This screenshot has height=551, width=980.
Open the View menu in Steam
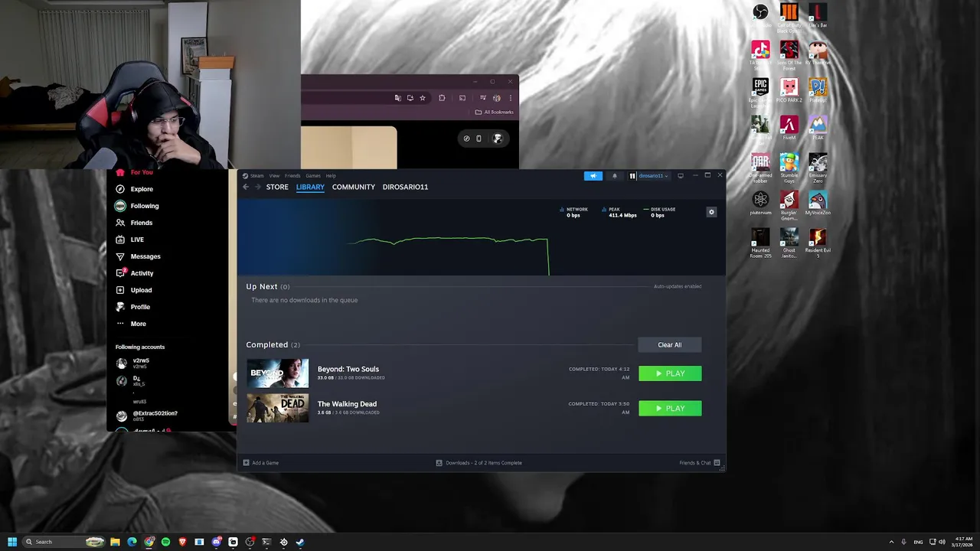(274, 176)
